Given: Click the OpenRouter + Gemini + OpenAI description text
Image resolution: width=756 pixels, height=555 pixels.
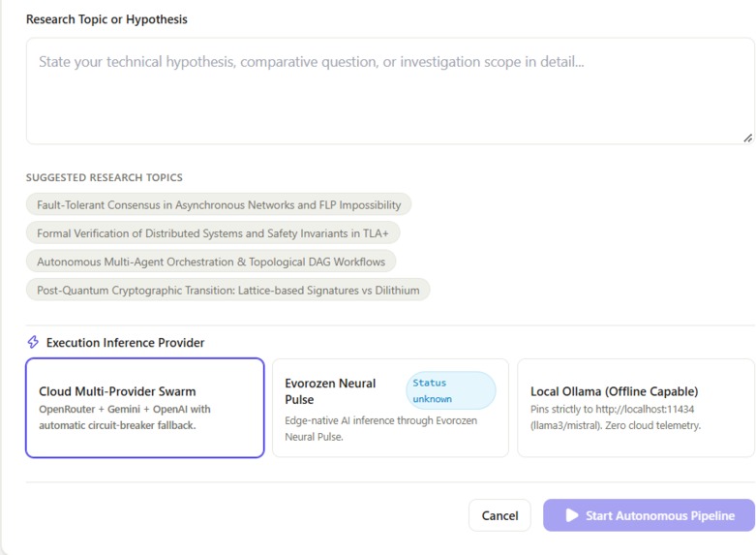Looking at the screenshot, I should point(125,416).
